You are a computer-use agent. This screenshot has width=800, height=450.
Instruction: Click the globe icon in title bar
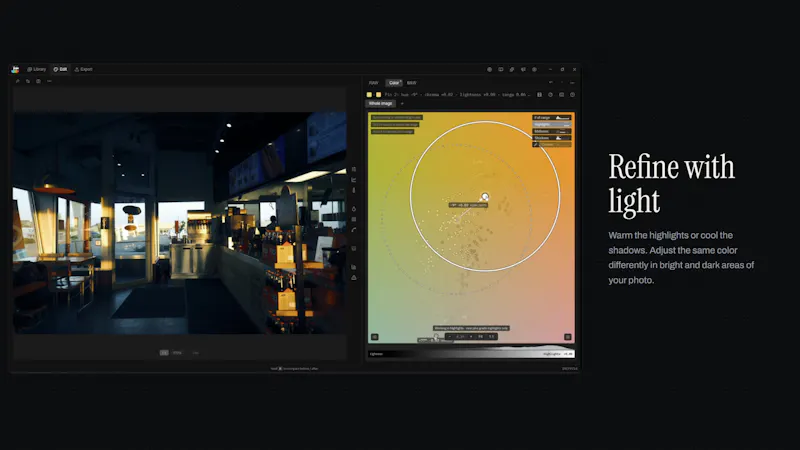pos(489,69)
